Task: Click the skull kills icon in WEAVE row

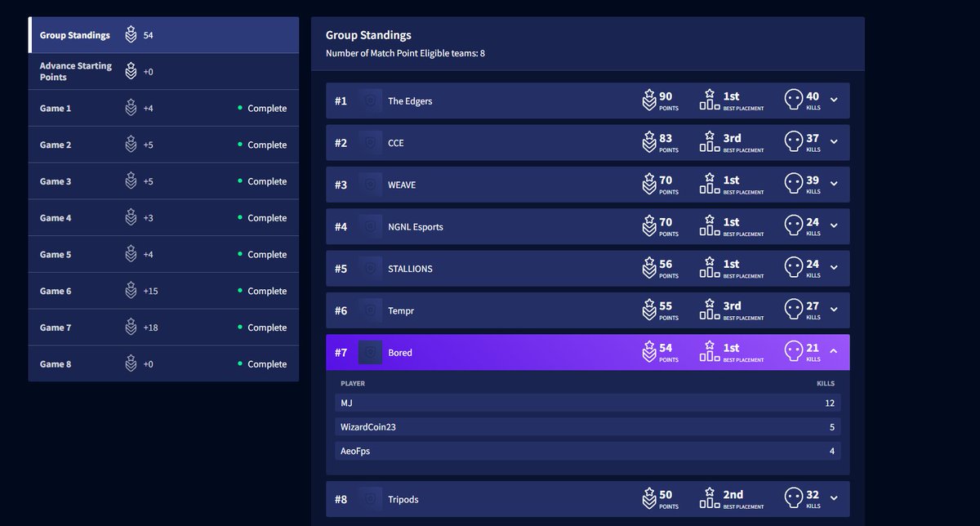Action: [x=794, y=184]
